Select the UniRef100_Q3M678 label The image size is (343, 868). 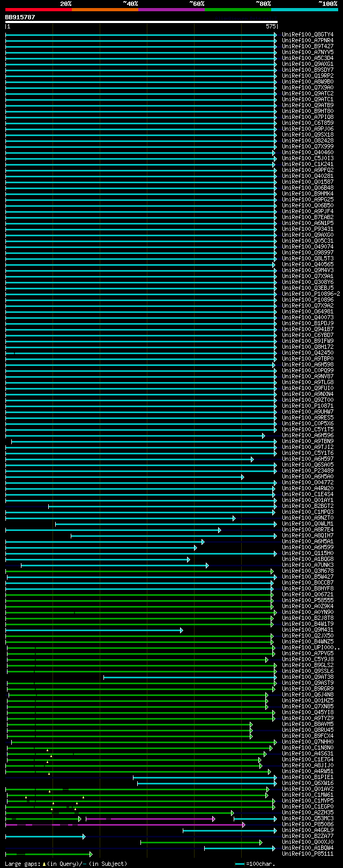308,571
